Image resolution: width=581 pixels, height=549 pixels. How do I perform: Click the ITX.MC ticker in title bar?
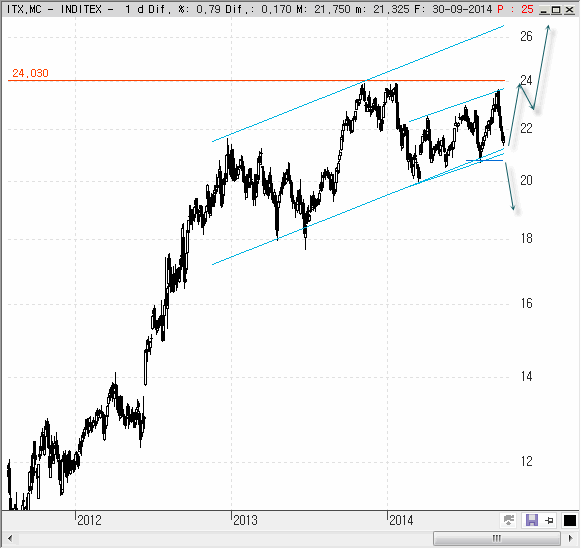24,9
